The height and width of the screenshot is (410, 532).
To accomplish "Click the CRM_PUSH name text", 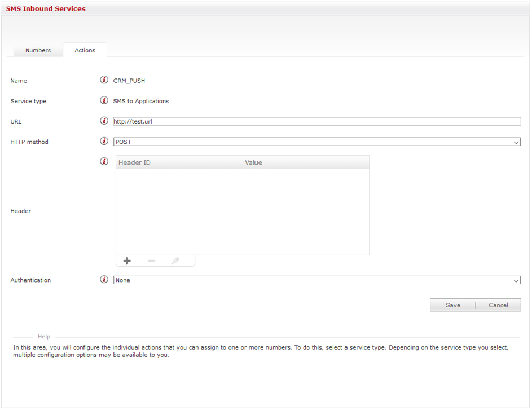I will point(129,81).
